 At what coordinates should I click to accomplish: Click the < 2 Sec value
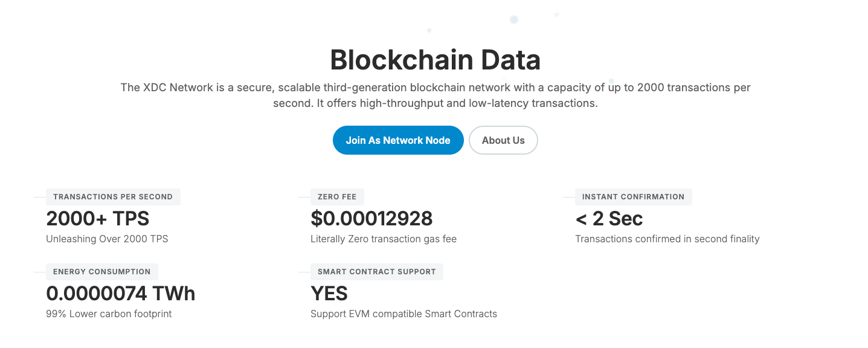point(609,218)
